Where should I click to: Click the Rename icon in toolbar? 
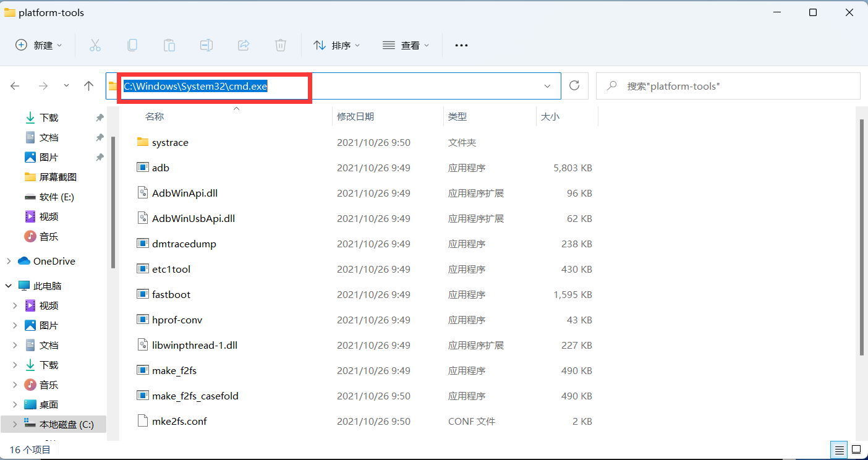tap(206, 45)
